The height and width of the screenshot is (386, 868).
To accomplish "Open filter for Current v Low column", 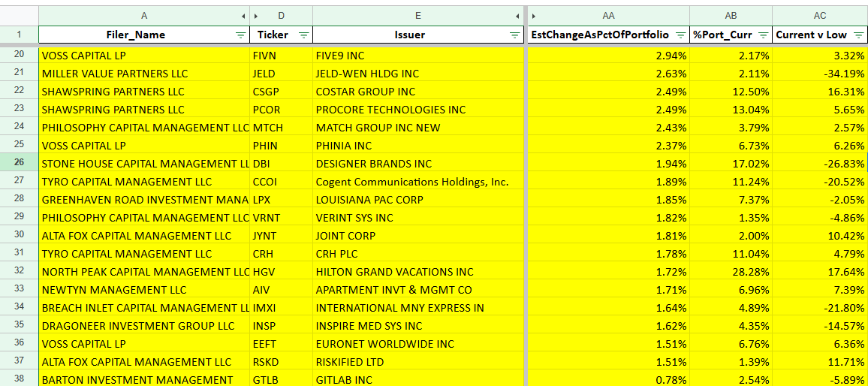I will coord(858,35).
